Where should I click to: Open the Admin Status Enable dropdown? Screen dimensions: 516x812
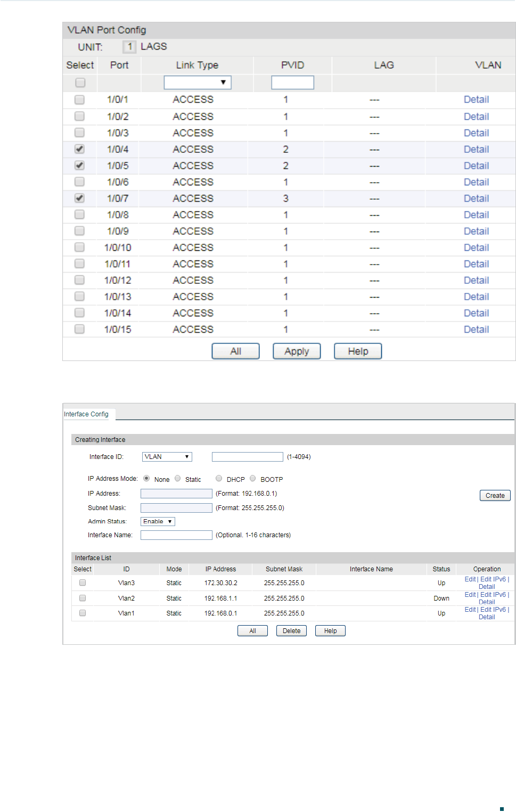coord(158,522)
